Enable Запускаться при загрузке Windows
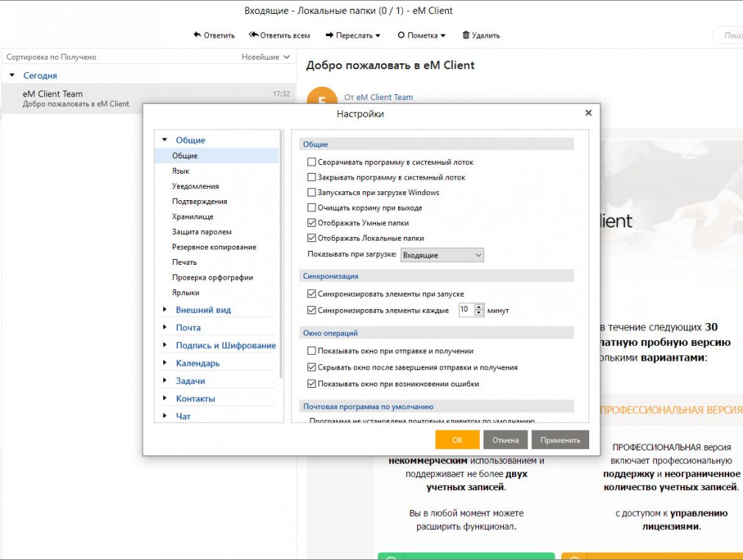The image size is (743, 560). (x=311, y=193)
